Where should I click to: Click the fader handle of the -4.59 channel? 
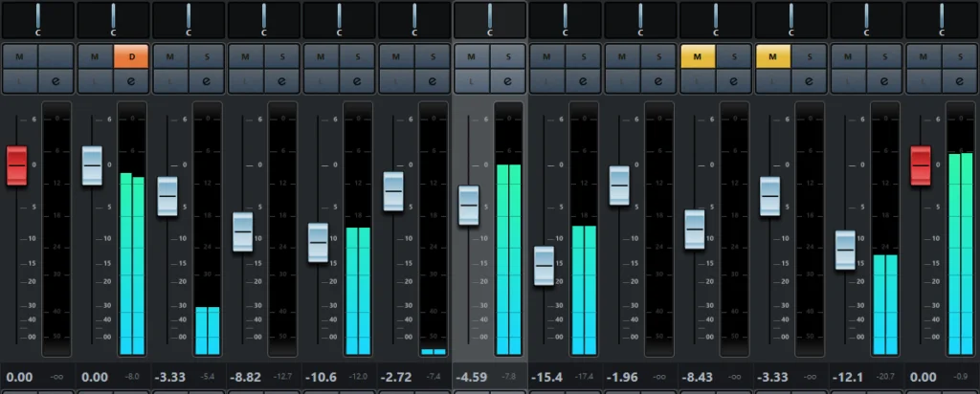(x=469, y=206)
